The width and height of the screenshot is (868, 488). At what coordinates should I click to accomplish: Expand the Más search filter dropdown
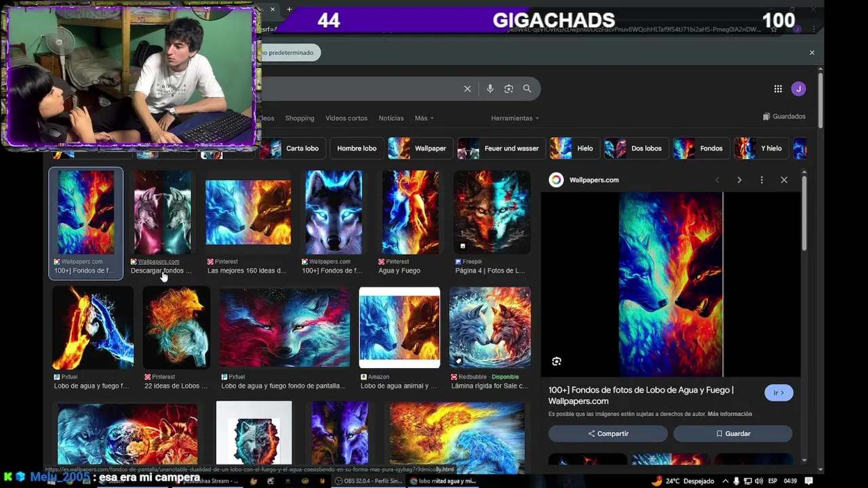pos(424,118)
